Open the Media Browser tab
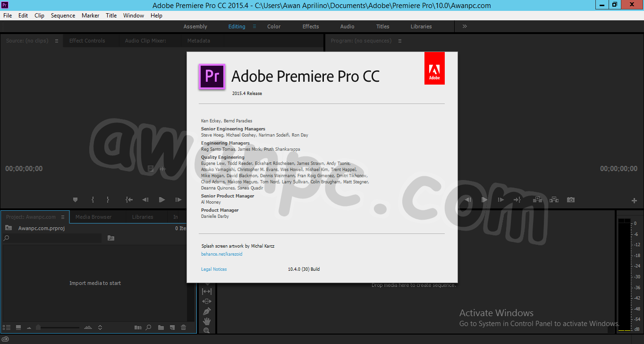The width and height of the screenshot is (644, 344). [x=93, y=217]
